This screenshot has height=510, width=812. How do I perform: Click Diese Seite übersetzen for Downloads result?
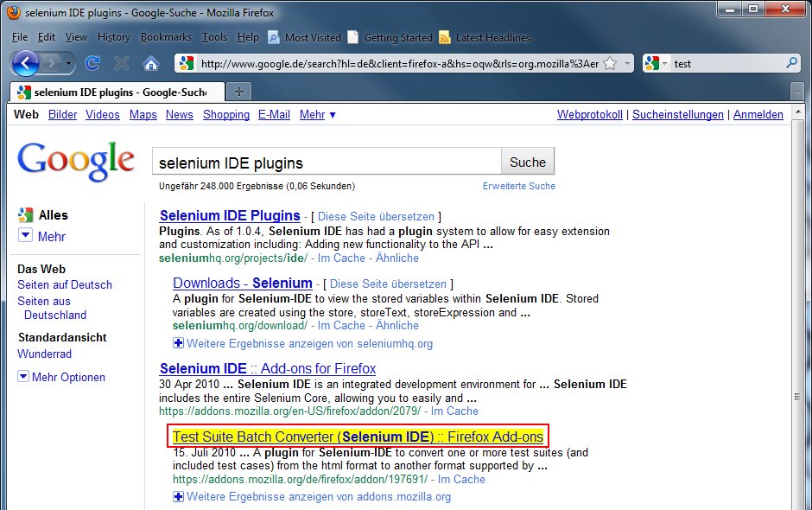point(388,284)
